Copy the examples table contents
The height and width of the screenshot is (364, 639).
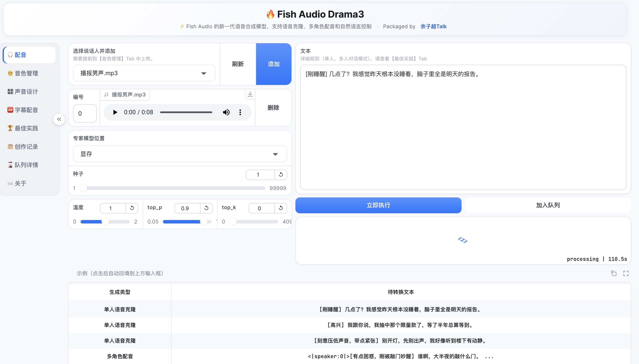pyautogui.click(x=614, y=273)
